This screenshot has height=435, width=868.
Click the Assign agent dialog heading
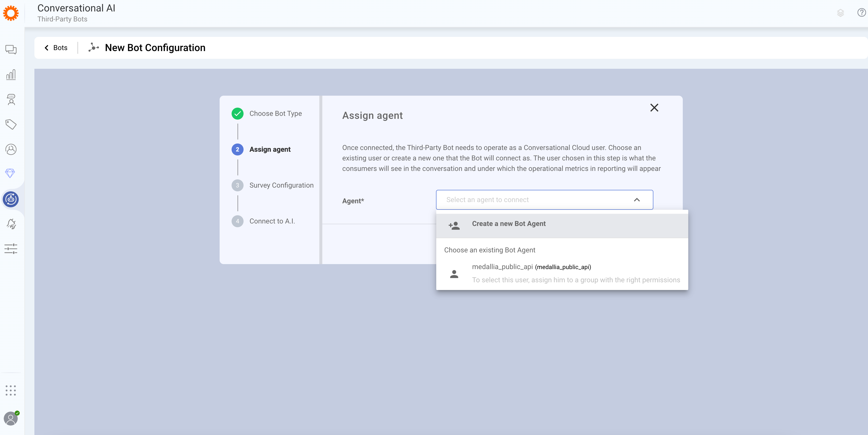click(x=372, y=116)
